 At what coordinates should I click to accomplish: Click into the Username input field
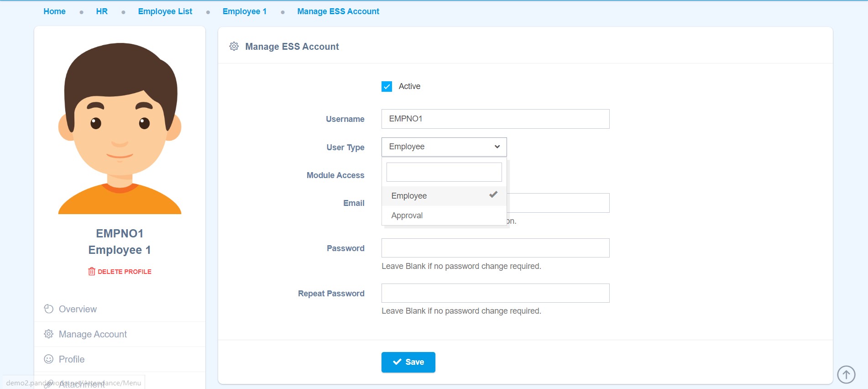pos(495,119)
